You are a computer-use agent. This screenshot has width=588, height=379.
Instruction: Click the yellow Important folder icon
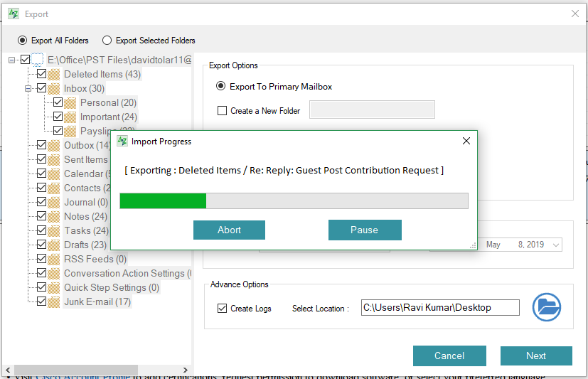pos(70,117)
